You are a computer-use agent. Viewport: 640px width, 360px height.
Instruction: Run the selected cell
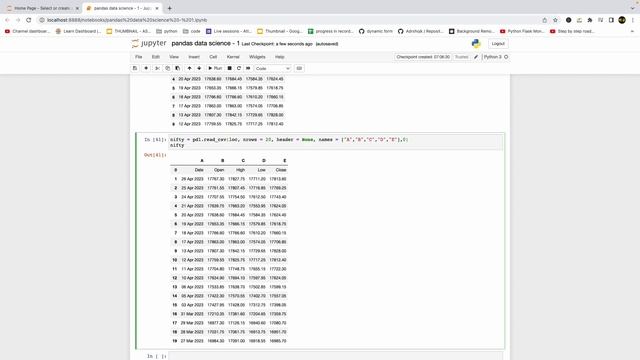[x=215, y=68]
